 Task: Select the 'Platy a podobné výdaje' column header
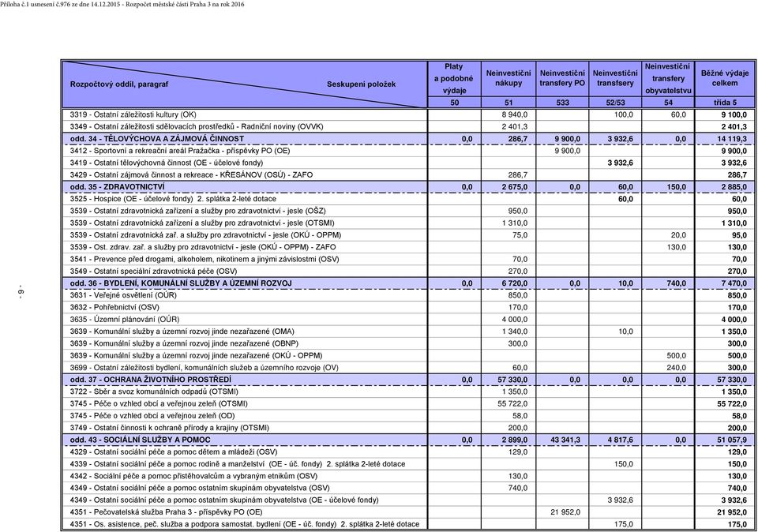tap(454, 78)
